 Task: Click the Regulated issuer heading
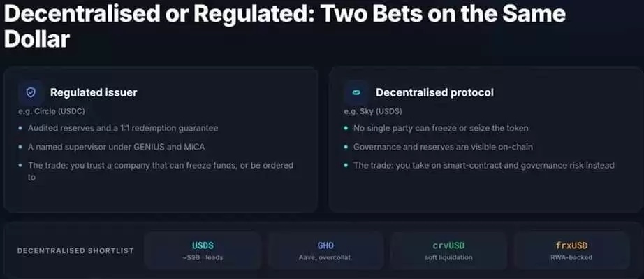pos(94,92)
